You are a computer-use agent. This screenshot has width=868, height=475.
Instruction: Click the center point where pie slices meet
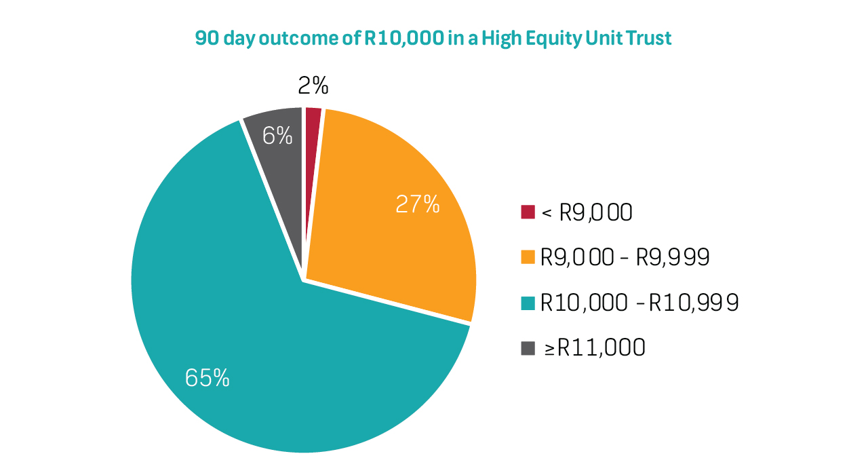pyautogui.click(x=303, y=280)
